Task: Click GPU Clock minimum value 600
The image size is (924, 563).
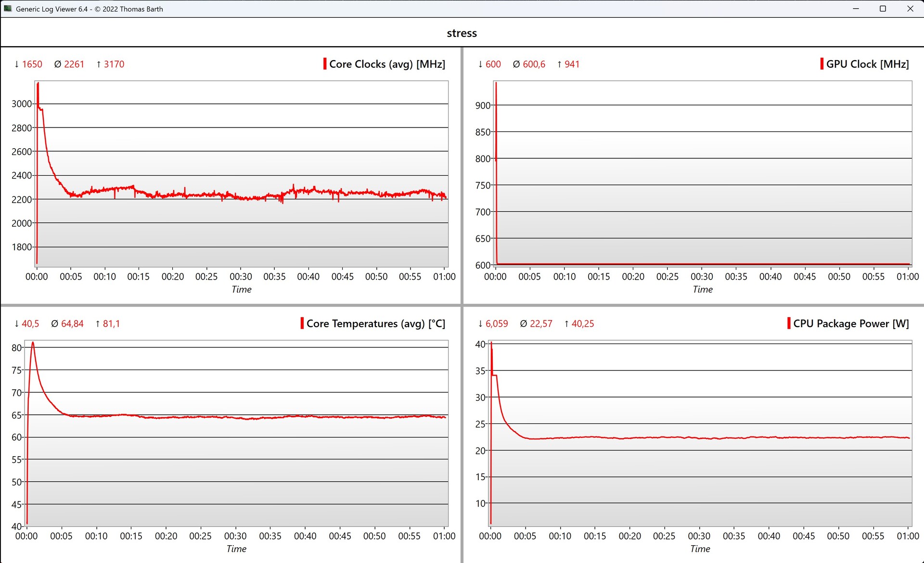Action: pos(493,64)
